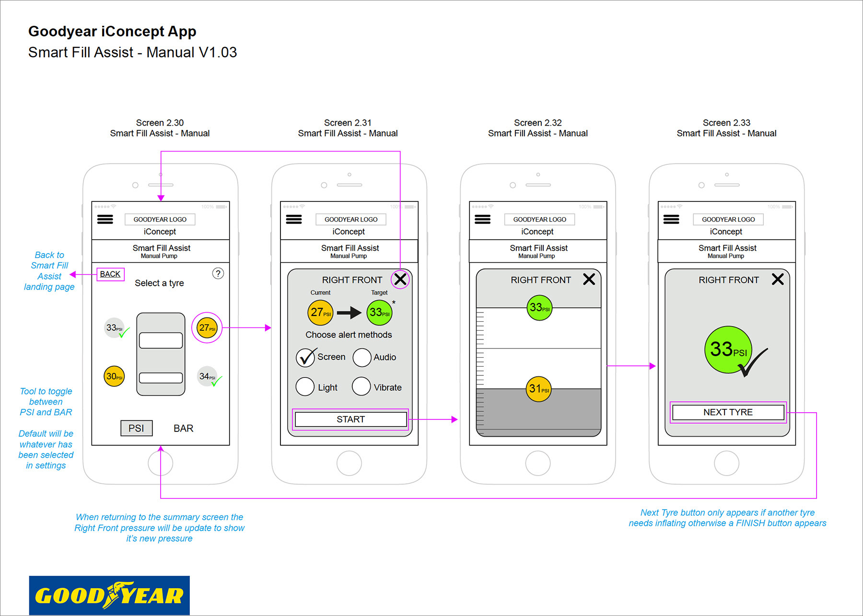Click the car outline graphic
Screen dimensions: 863x616
point(161,354)
